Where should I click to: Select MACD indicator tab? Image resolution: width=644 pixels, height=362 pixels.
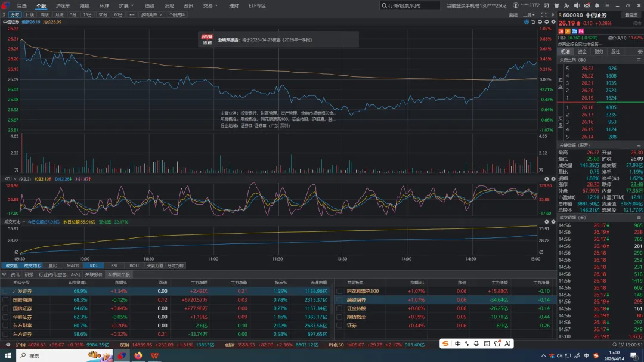pyautogui.click(x=73, y=266)
